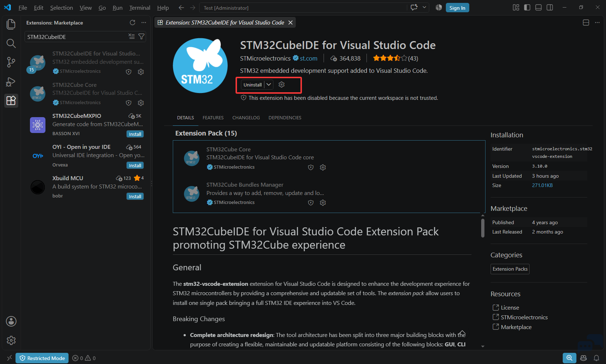Switch to the DEPENDENCIES tab
The height and width of the screenshot is (364, 606).
click(x=285, y=118)
